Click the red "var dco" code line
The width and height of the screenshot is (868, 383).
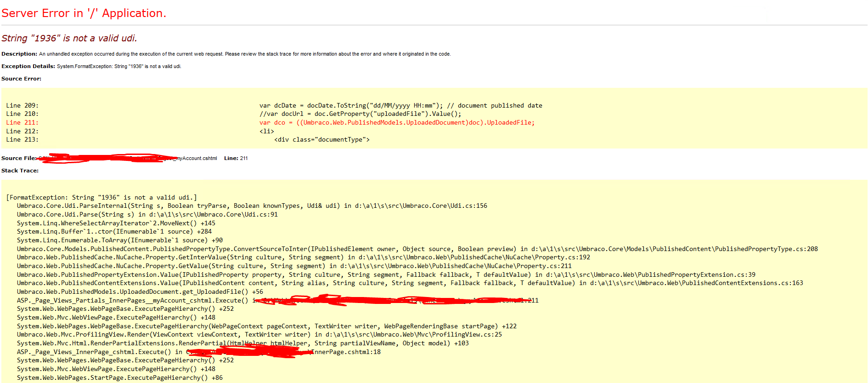click(396, 122)
